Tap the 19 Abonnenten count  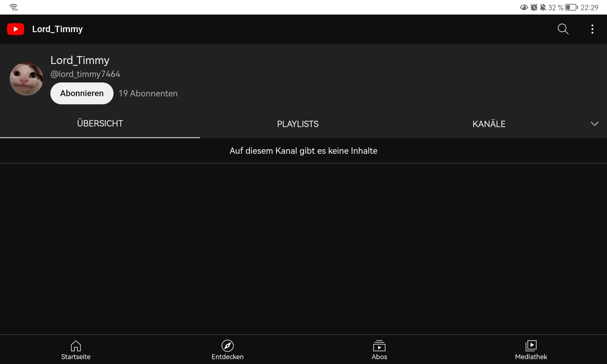[x=148, y=94]
